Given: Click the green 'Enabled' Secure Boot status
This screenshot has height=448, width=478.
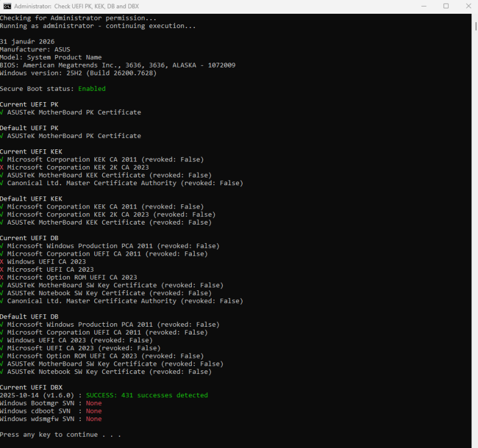Looking at the screenshot, I should (x=92, y=88).
